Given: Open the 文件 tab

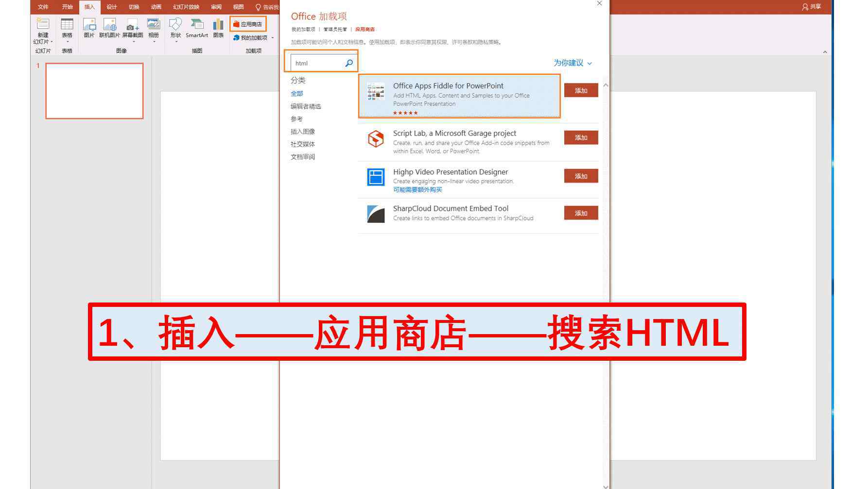Looking at the screenshot, I should pyautogui.click(x=43, y=7).
